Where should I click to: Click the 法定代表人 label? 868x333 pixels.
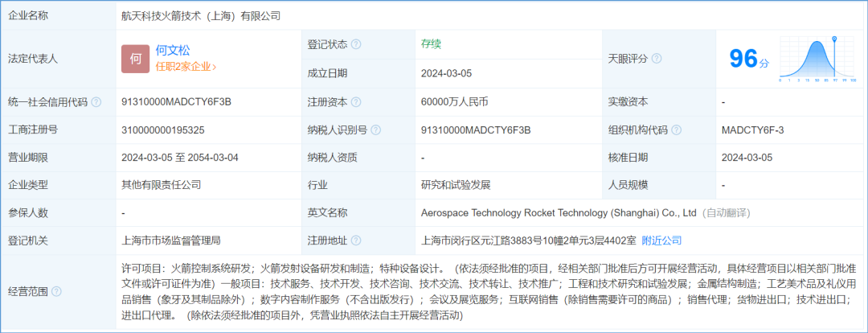33,59
